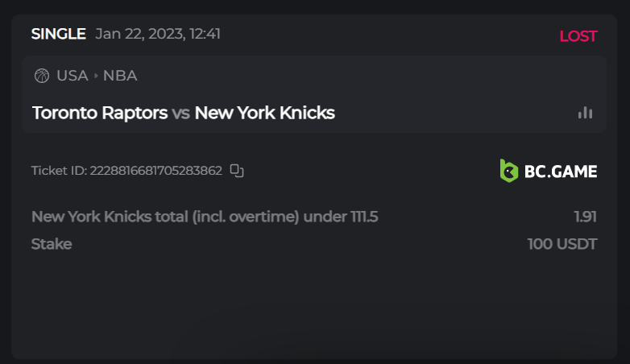Select the USA breadcrumb
This screenshot has height=364, width=630.
(x=72, y=76)
